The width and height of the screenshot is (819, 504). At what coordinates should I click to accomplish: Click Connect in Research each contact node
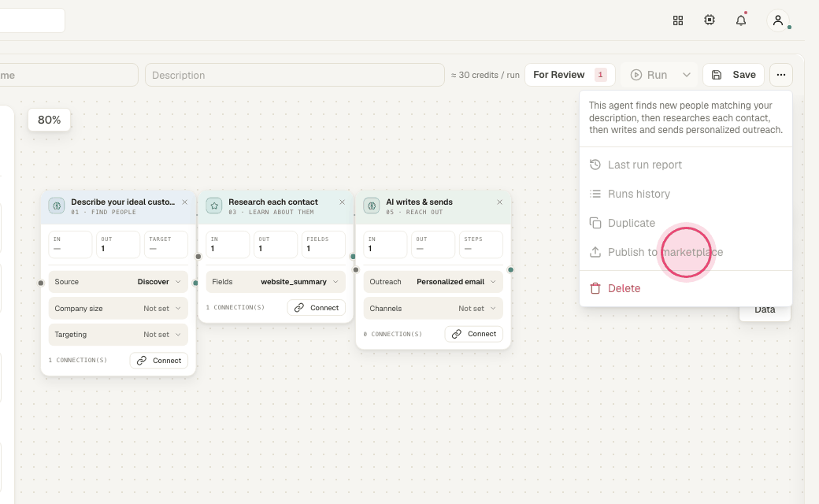tap(317, 308)
